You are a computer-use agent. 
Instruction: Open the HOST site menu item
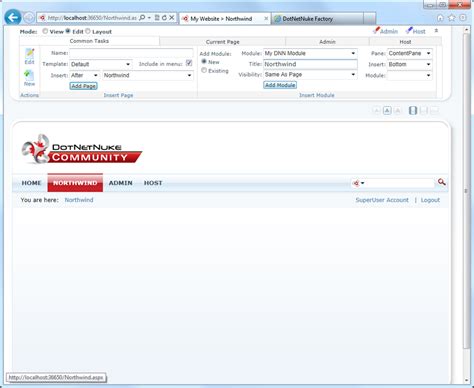153,183
